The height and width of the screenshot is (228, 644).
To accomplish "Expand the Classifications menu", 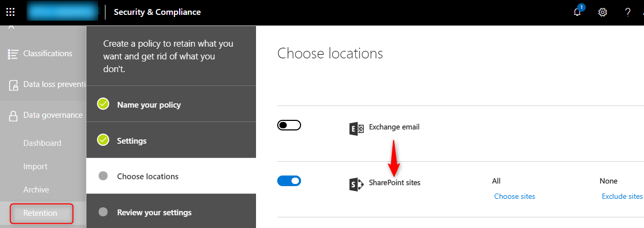I will point(47,54).
